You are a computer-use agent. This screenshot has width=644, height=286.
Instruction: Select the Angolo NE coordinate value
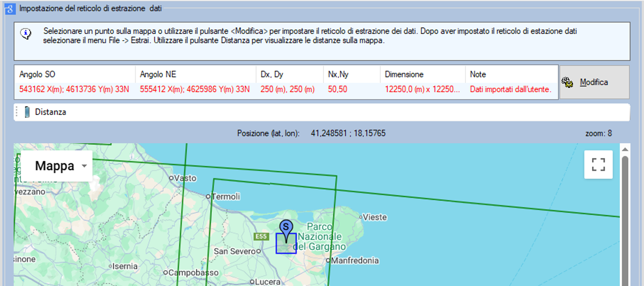195,89
